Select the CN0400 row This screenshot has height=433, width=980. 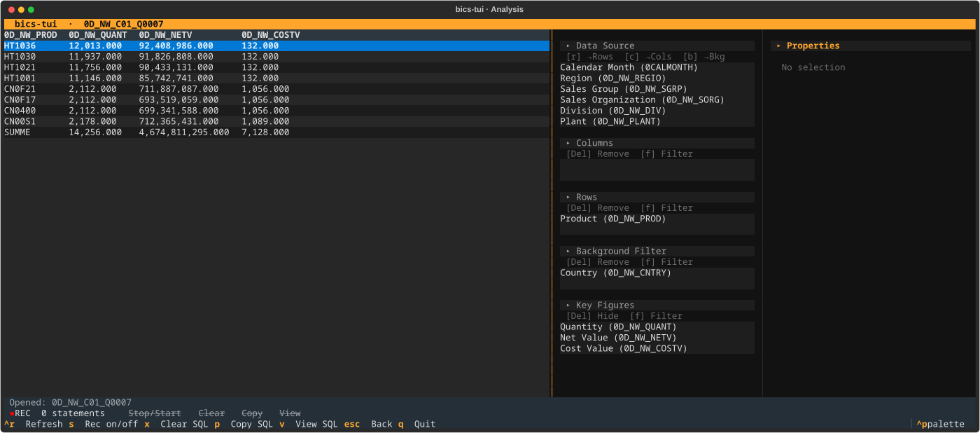pyautogui.click(x=276, y=111)
